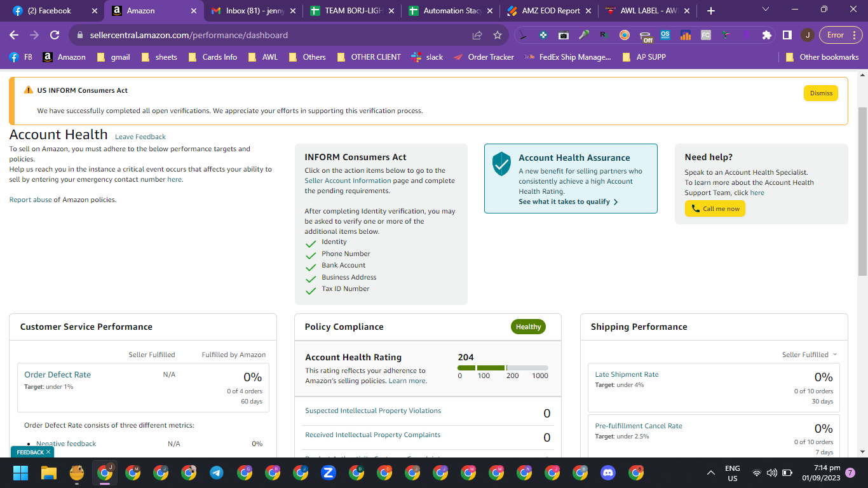Close the Amazon browser tab
Image resolution: width=868 pixels, height=488 pixels.
pyautogui.click(x=193, y=11)
